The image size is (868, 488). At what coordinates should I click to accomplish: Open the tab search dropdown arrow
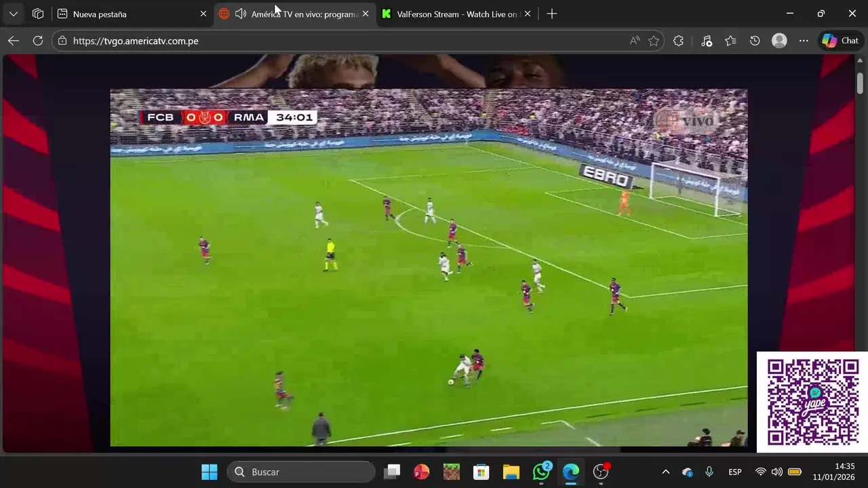[x=14, y=14]
